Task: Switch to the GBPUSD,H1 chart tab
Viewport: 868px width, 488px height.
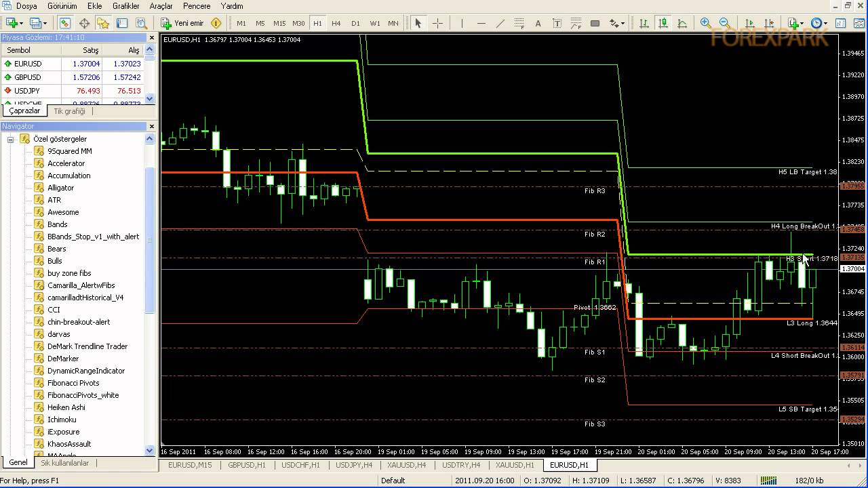Action: click(x=247, y=465)
